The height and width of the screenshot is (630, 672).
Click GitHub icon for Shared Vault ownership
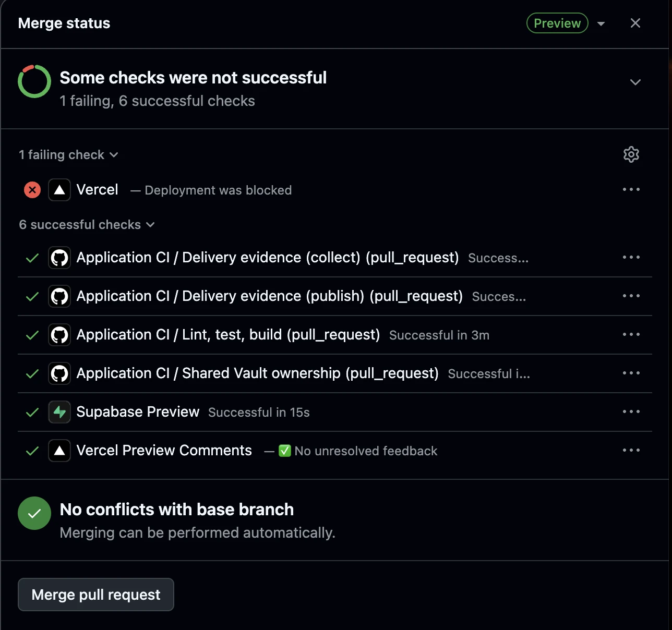pyautogui.click(x=59, y=373)
